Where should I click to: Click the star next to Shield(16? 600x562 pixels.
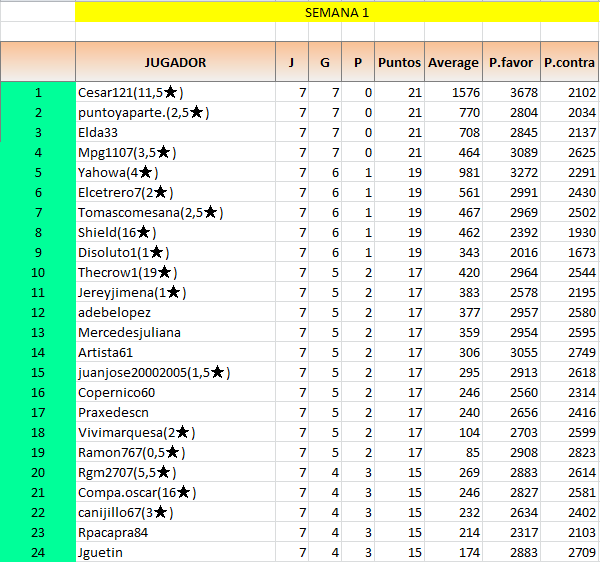(142, 233)
